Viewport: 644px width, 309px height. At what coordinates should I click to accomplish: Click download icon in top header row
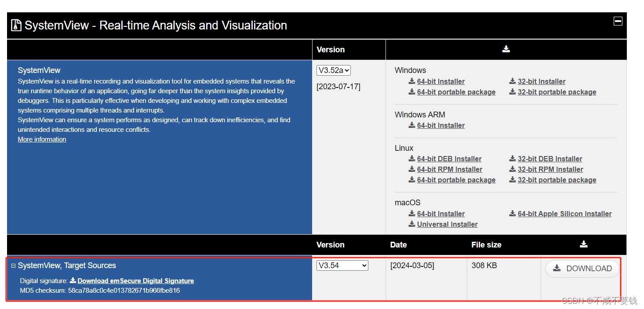pos(506,49)
